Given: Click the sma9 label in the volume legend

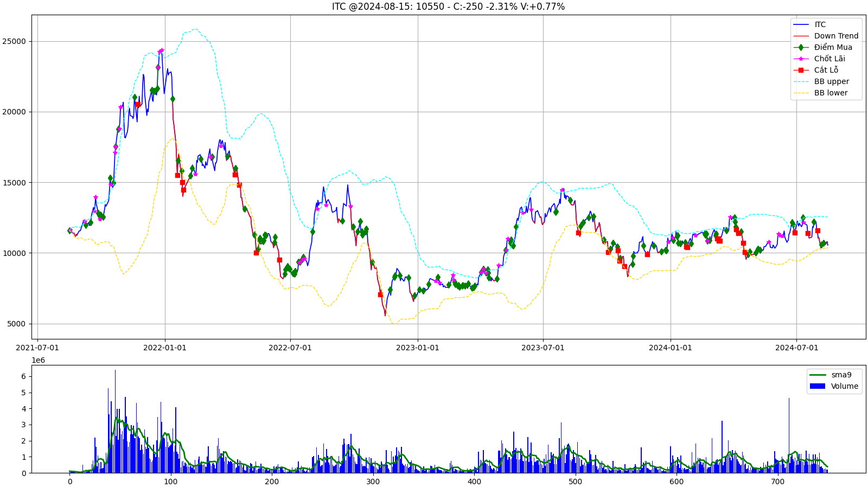Looking at the screenshot, I should [x=841, y=375].
